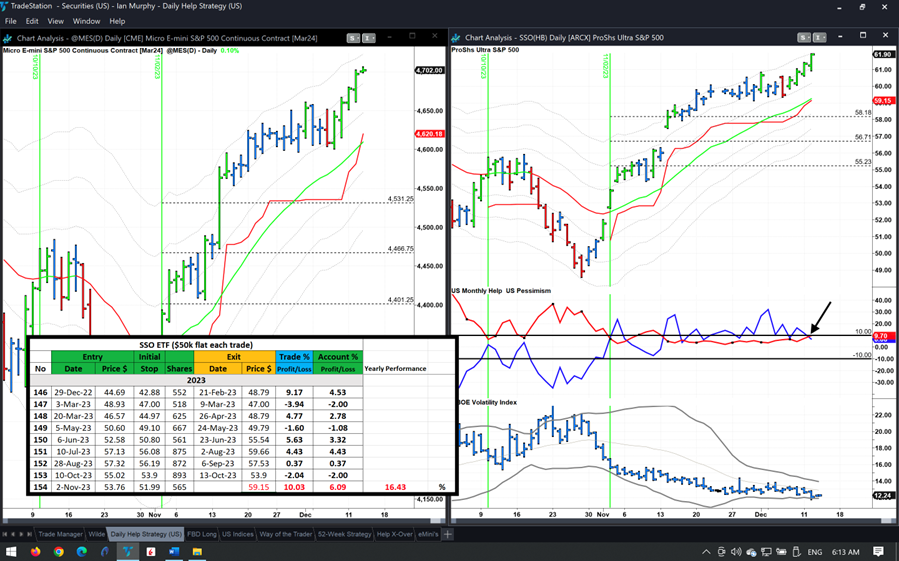The width and height of the screenshot is (899, 561).
Task: Select the 52-Week Strategy workspace tab
Action: pos(344,535)
